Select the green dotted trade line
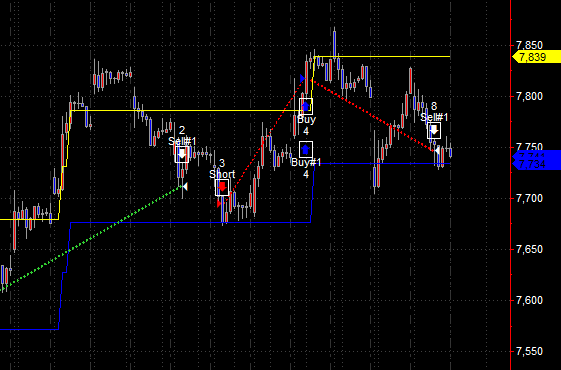This screenshot has height=370, width=561. pos(93,237)
